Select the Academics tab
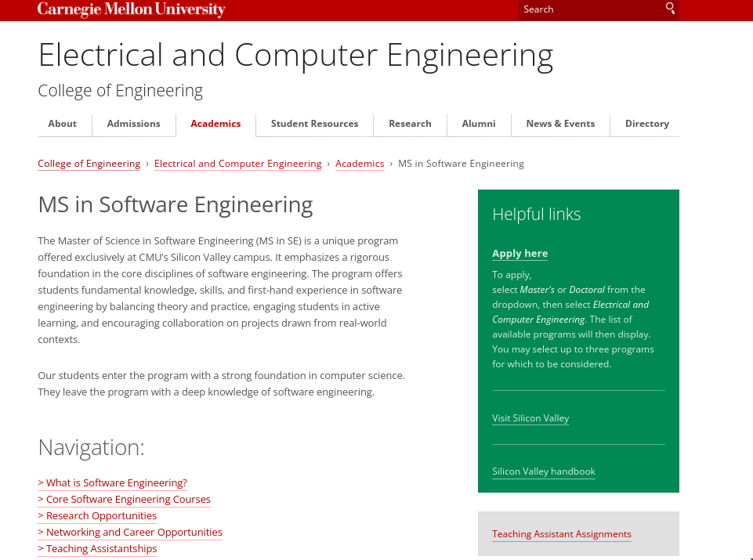 [215, 124]
